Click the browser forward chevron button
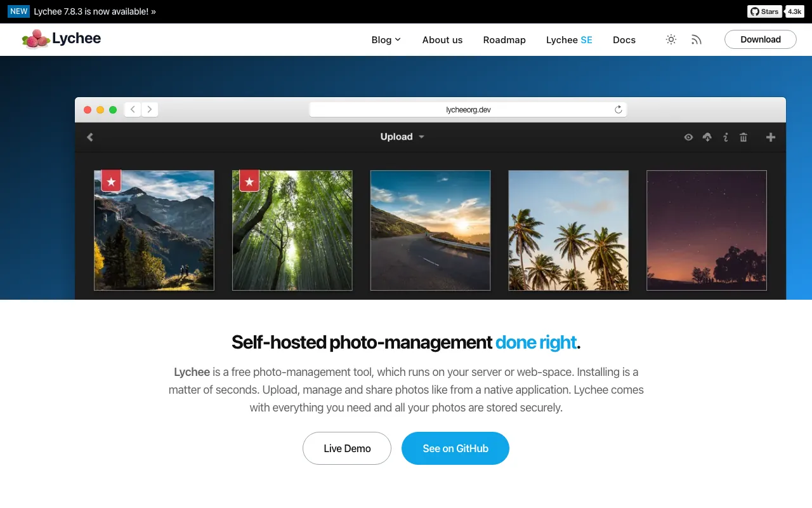The width and height of the screenshot is (812, 508). pos(150,109)
